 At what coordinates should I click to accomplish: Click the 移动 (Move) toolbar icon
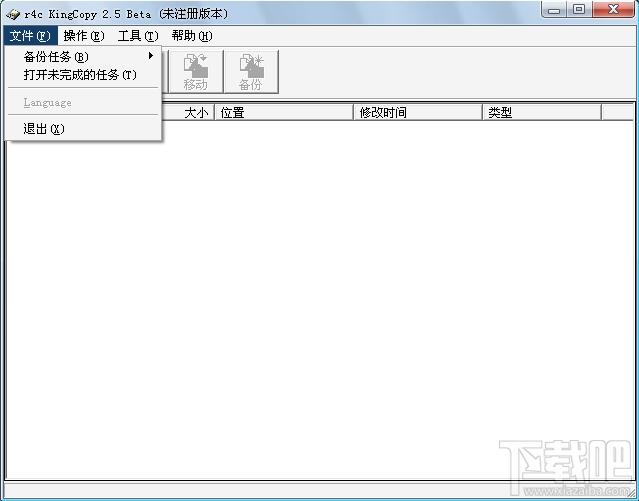pos(196,72)
